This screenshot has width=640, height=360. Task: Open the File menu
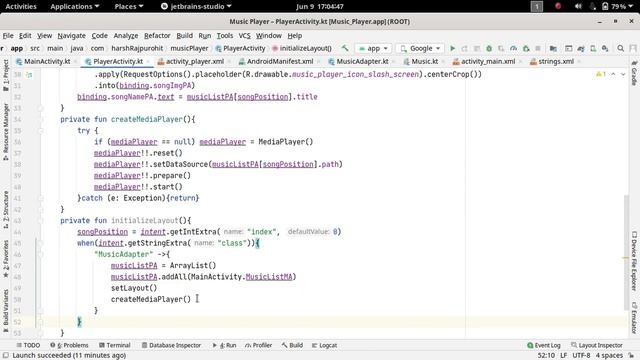click(x=8, y=36)
